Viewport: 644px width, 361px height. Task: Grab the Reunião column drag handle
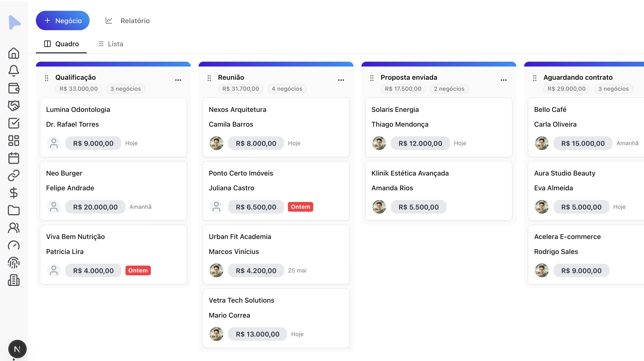209,78
